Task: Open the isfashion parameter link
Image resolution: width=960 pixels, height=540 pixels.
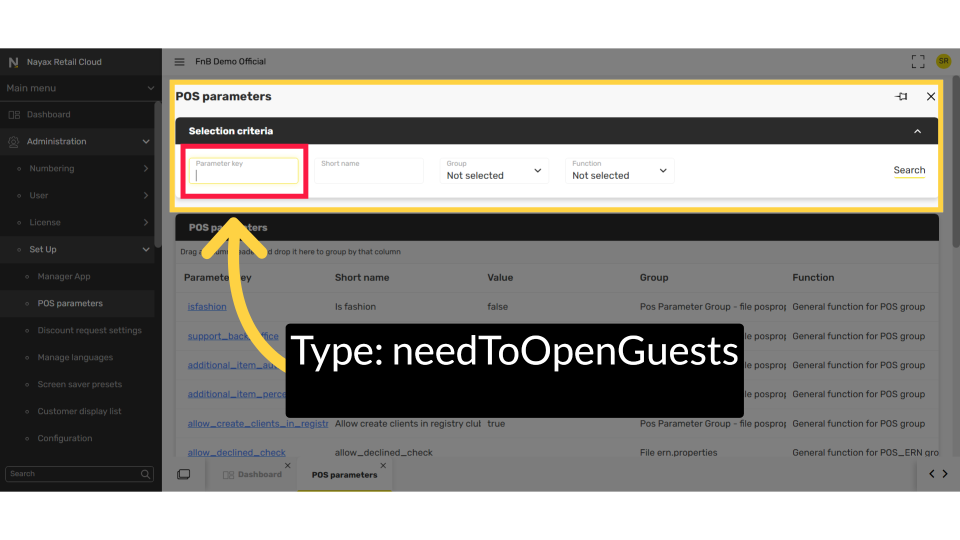Action: (x=207, y=307)
